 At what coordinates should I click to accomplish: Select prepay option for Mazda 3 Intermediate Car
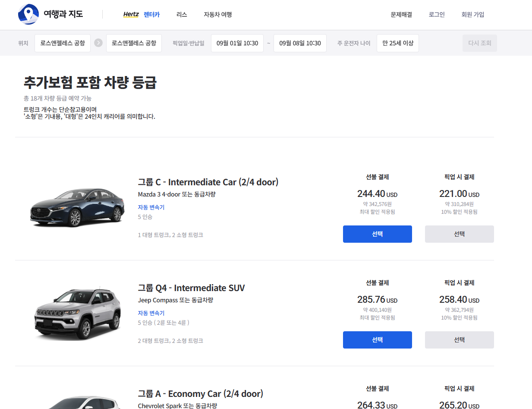(377, 234)
